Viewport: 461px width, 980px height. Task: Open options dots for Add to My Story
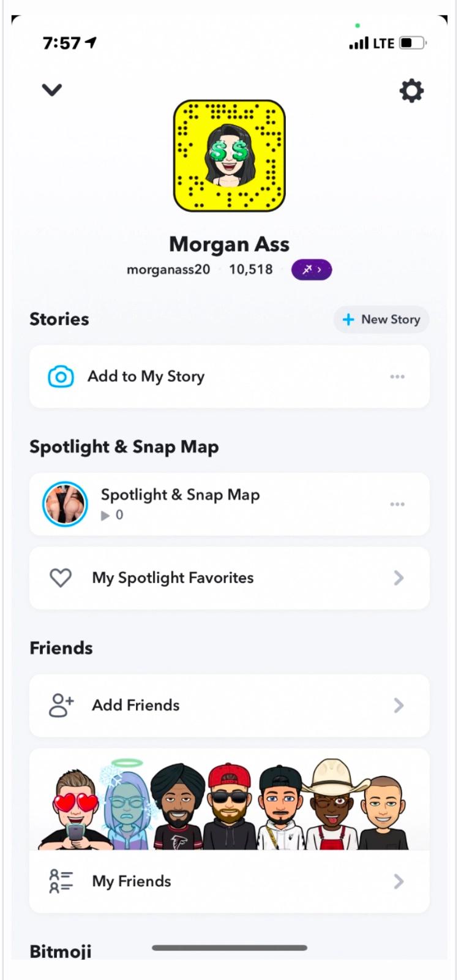pos(397,377)
